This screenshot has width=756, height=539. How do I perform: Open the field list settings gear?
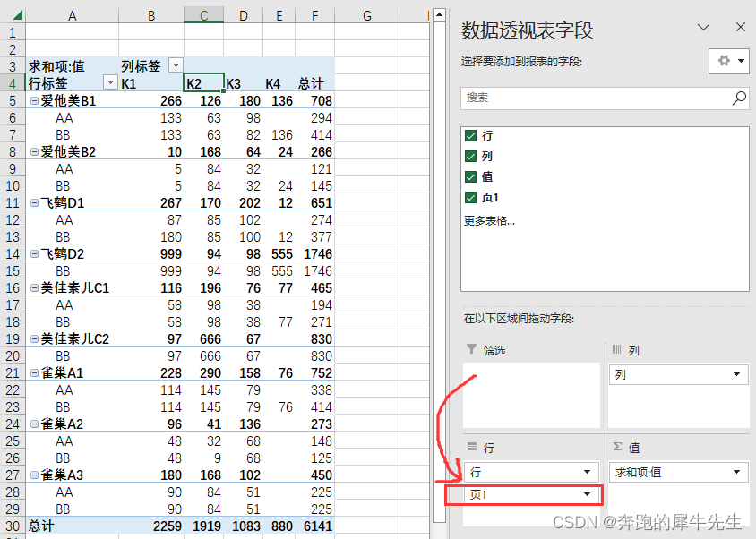click(x=729, y=61)
